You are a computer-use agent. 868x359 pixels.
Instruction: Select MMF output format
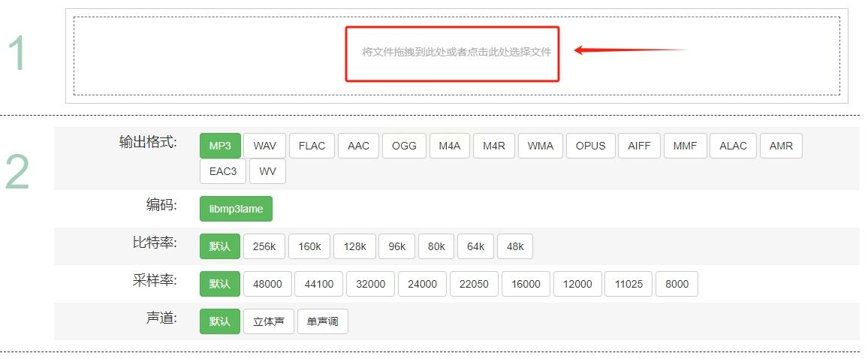pyautogui.click(x=686, y=146)
